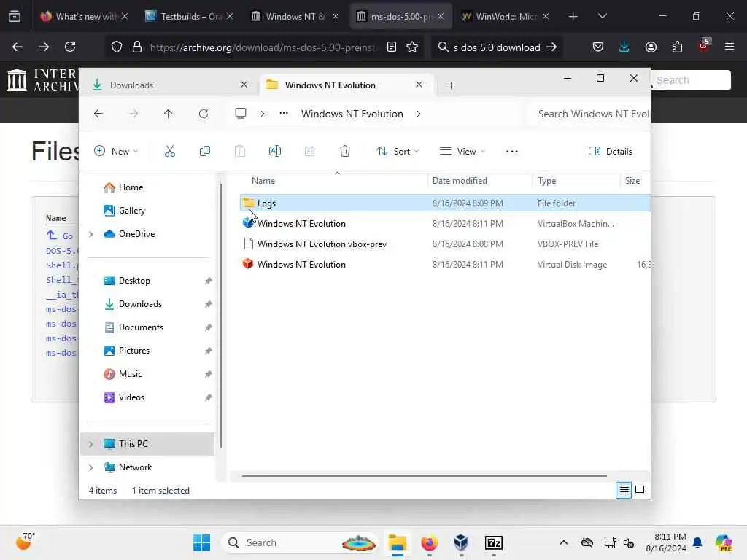
Task: Click the PC monitor icon in address bar
Action: 241,113
